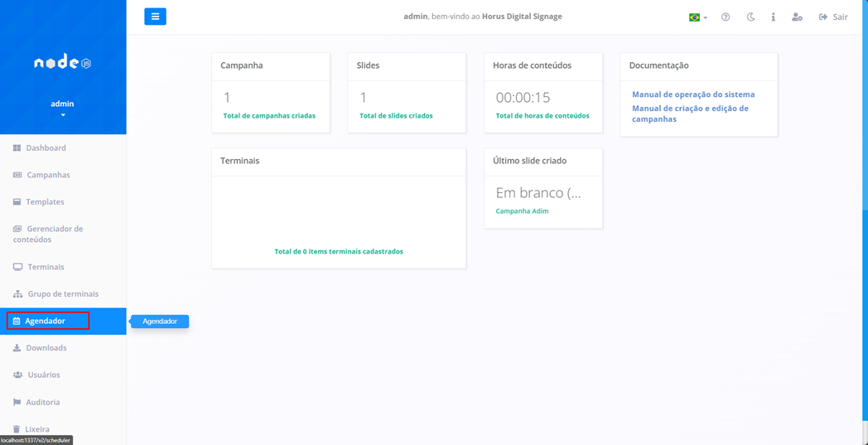Click the info icon in top bar
This screenshot has width=868, height=445.
pyautogui.click(x=774, y=17)
